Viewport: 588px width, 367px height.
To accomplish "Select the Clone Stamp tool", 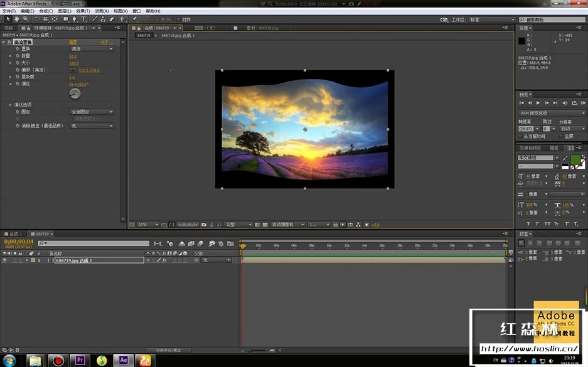I will tap(103, 19).
